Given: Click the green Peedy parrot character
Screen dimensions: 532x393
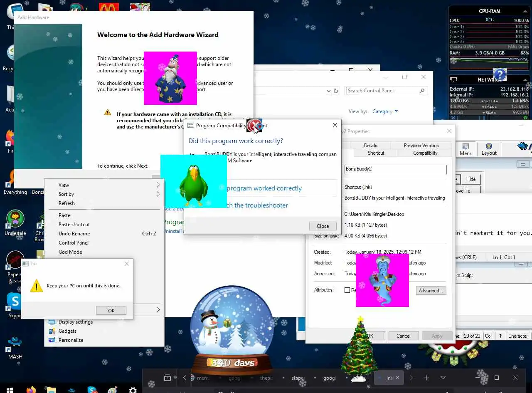Looking at the screenshot, I should (193, 185).
